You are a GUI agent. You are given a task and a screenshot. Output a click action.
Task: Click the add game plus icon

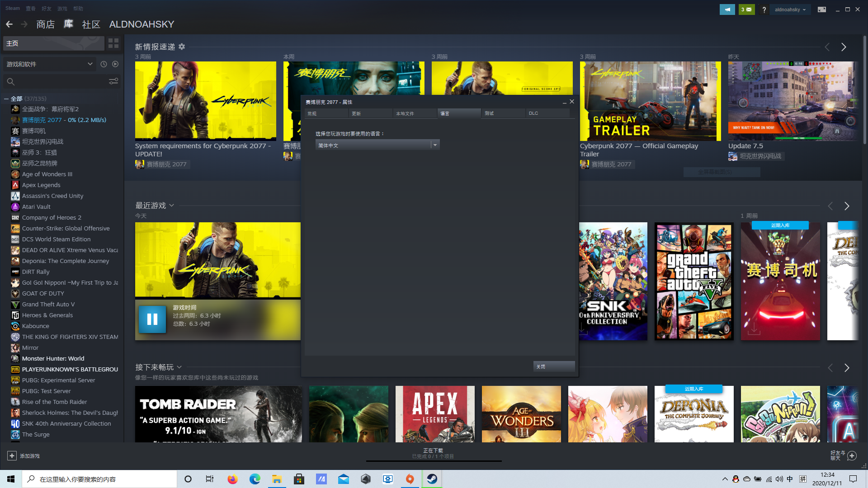pyautogui.click(x=12, y=456)
